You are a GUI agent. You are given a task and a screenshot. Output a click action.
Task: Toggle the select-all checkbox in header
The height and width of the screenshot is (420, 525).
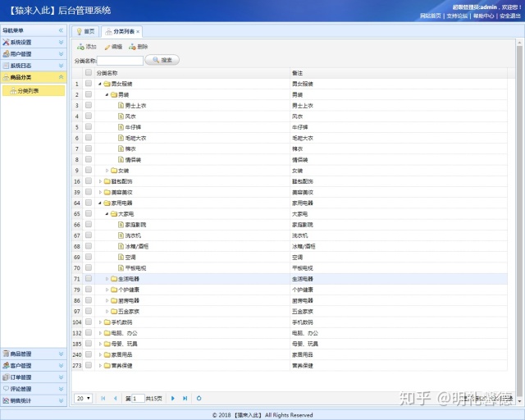pyautogui.click(x=89, y=72)
